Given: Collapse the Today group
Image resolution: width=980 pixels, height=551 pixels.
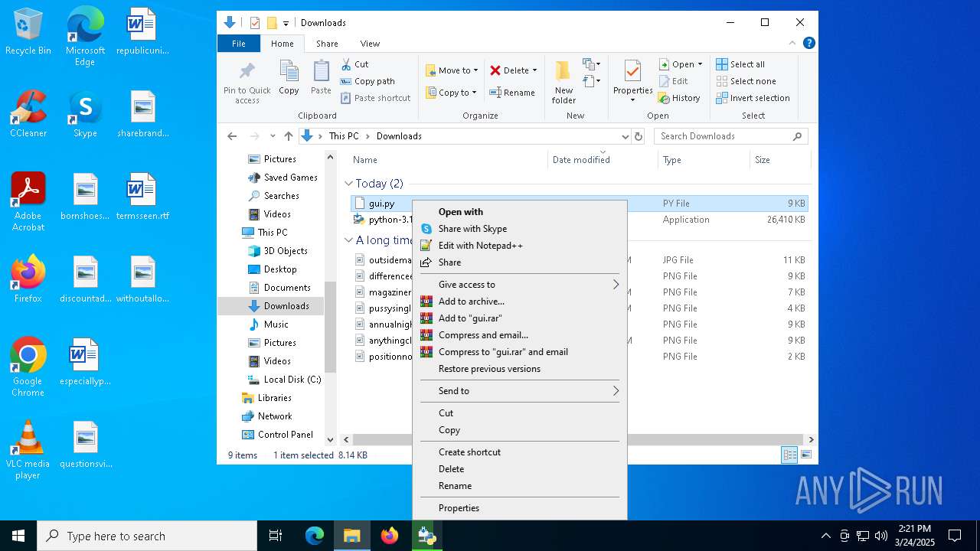Looking at the screenshot, I should point(349,184).
